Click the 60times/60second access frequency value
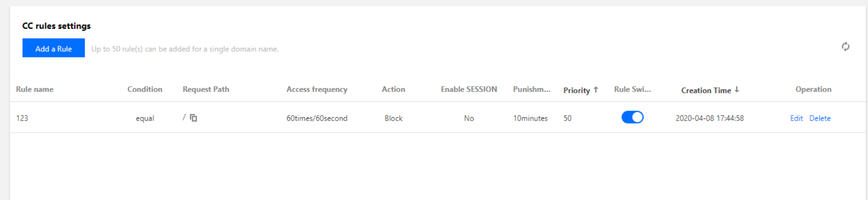The height and width of the screenshot is (200, 868). tap(317, 118)
